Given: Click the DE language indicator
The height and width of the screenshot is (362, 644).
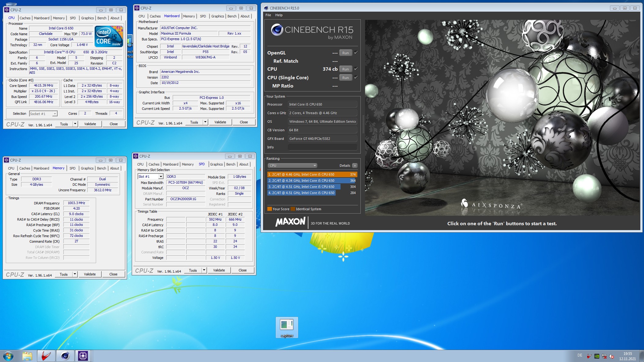Looking at the screenshot, I should click(x=580, y=355).
